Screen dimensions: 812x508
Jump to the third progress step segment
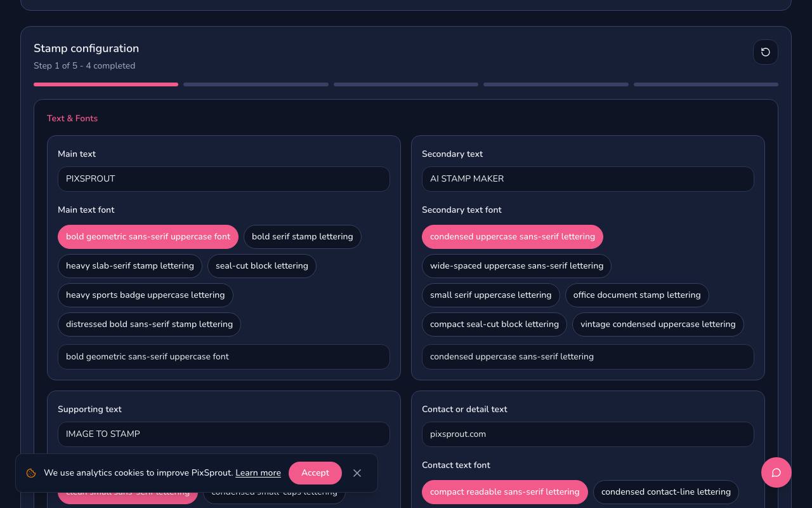[406, 84]
